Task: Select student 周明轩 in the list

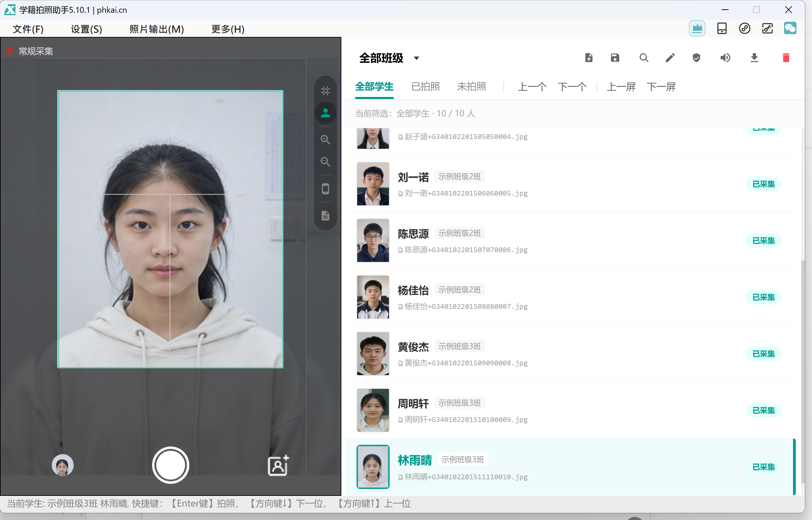Action: click(570, 410)
